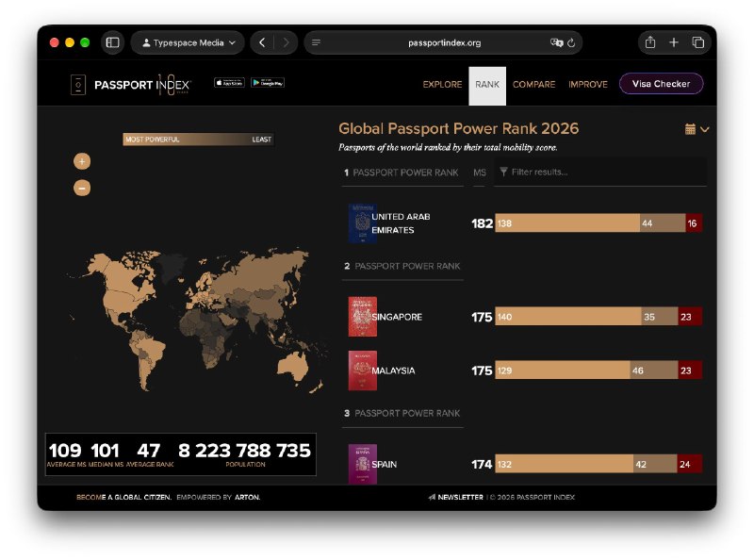Click the Global Passport Power Rank 2026 heading
This screenshot has height=560, width=754.
click(x=459, y=128)
